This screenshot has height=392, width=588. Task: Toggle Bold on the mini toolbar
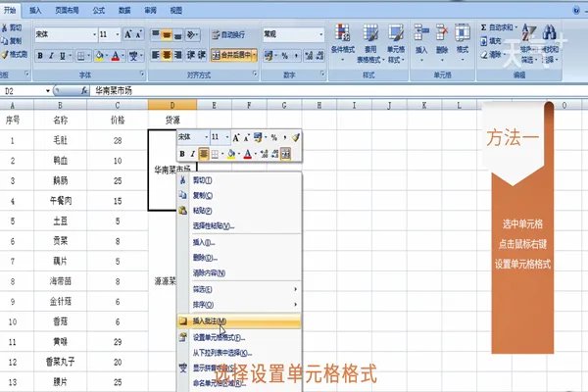point(182,154)
